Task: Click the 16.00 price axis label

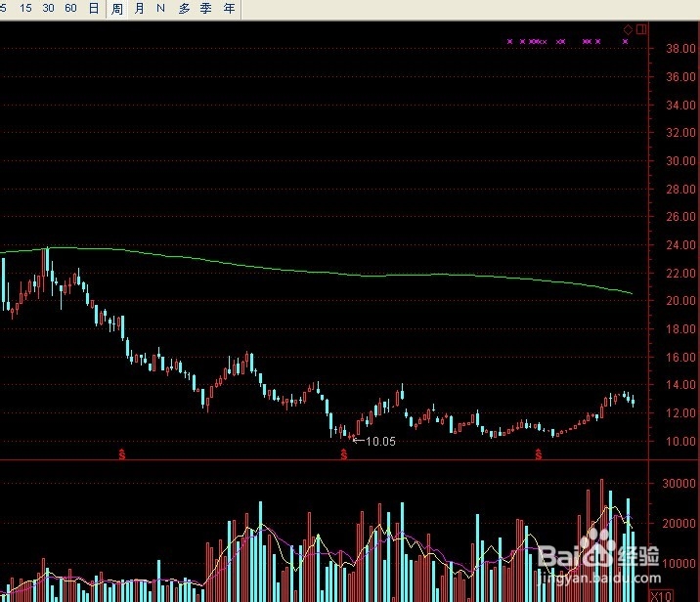Action: click(680, 357)
